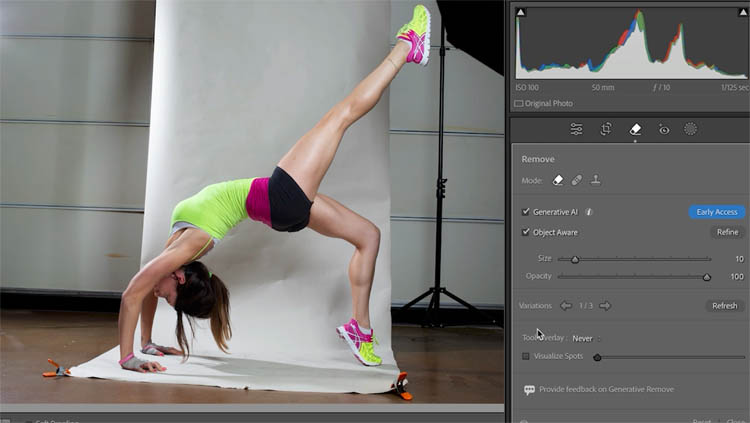
Task: Click the f / 10 aperture text
Action: (662, 88)
